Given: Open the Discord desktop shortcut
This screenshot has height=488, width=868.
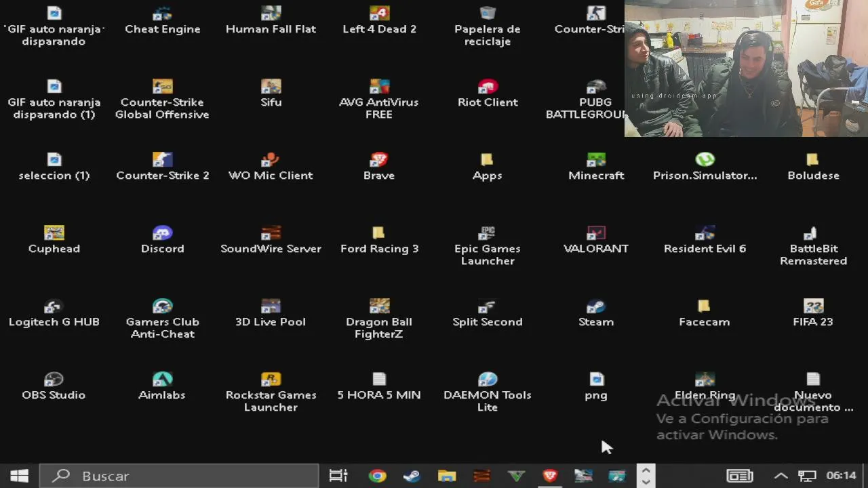Looking at the screenshot, I should (x=162, y=240).
